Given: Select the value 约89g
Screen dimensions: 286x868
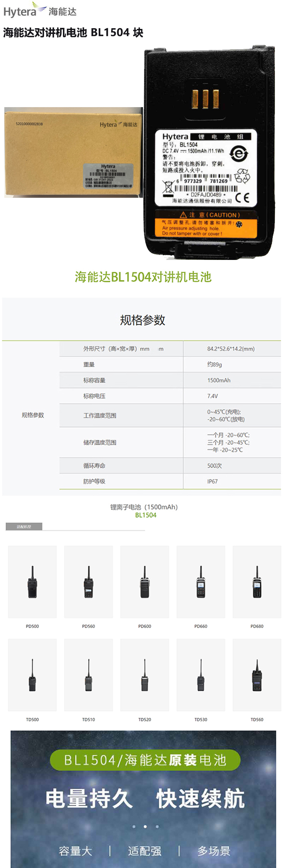Looking at the screenshot, I should coord(214,365).
